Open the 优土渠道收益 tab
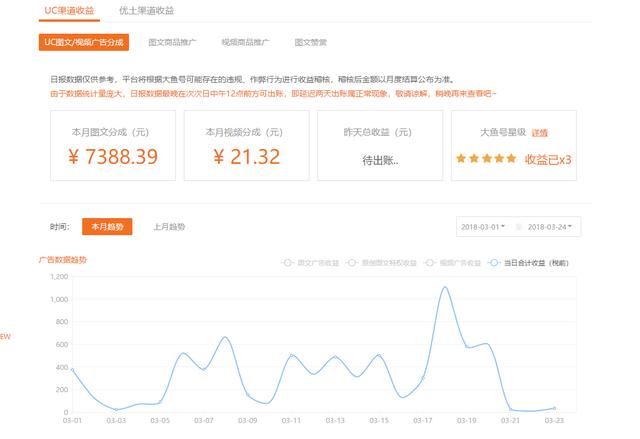640x439 pixels. coord(146,11)
